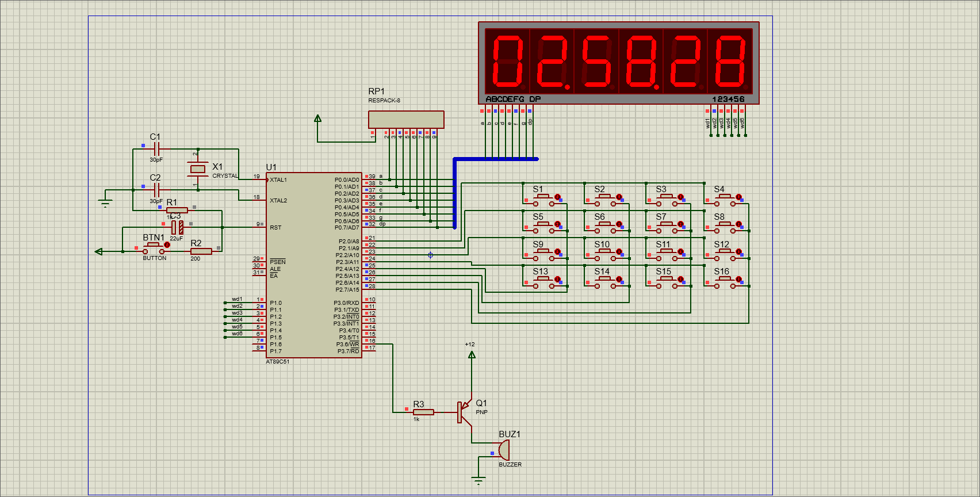The image size is (980, 497).
Task: Select the 22uF electrolytic capacitor C3
Action: pos(177,227)
